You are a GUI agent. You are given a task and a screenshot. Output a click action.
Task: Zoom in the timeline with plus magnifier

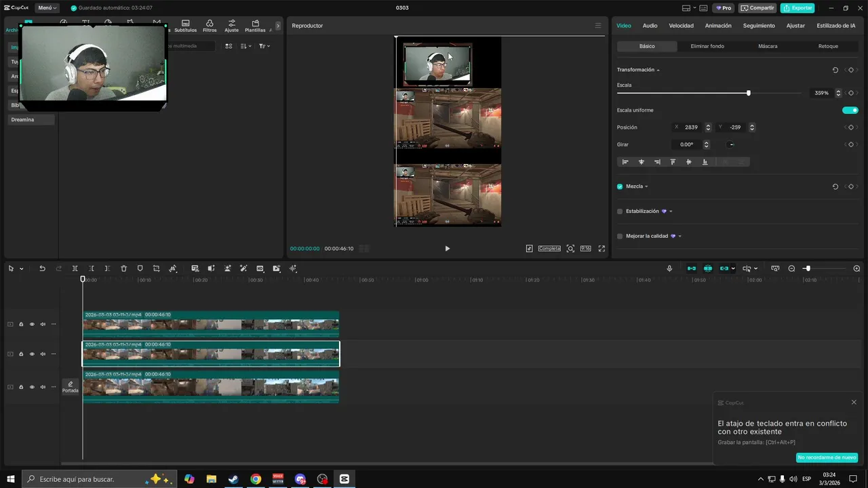pos(856,268)
